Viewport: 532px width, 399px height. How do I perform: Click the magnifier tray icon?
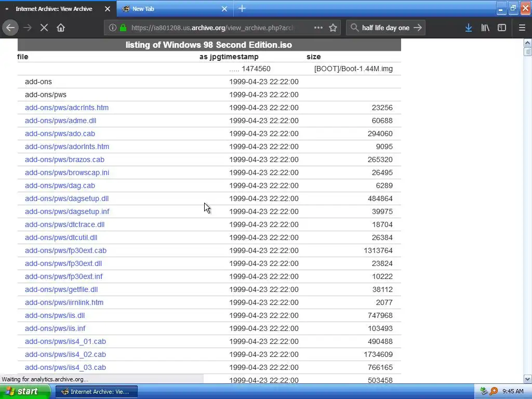[494, 392]
